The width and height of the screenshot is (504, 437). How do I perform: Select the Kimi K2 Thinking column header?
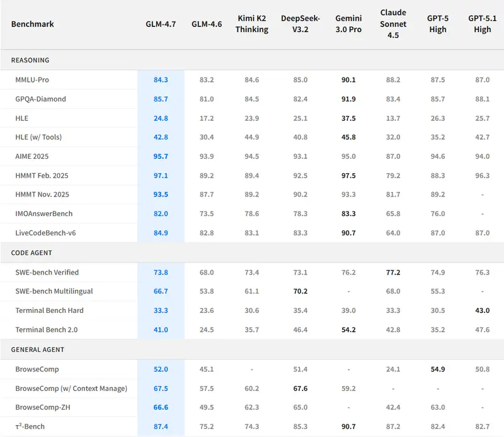(x=251, y=24)
